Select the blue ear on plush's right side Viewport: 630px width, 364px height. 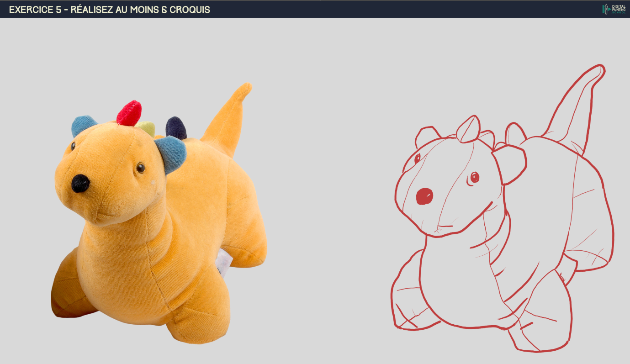(x=172, y=153)
